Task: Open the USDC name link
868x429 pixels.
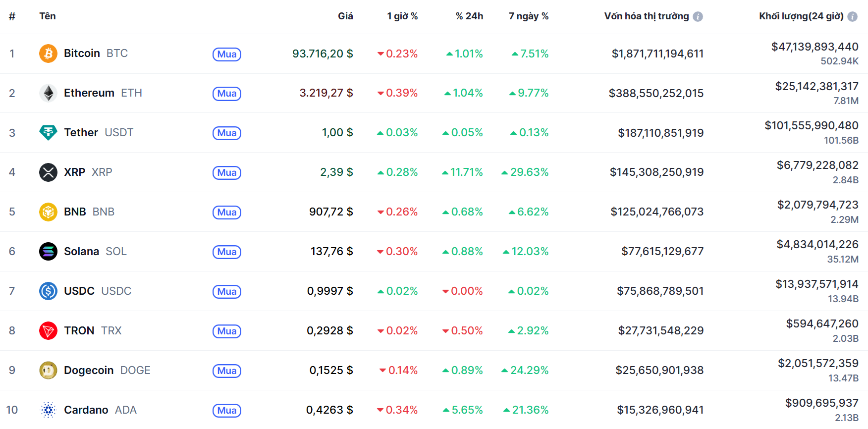Action: click(x=98, y=291)
